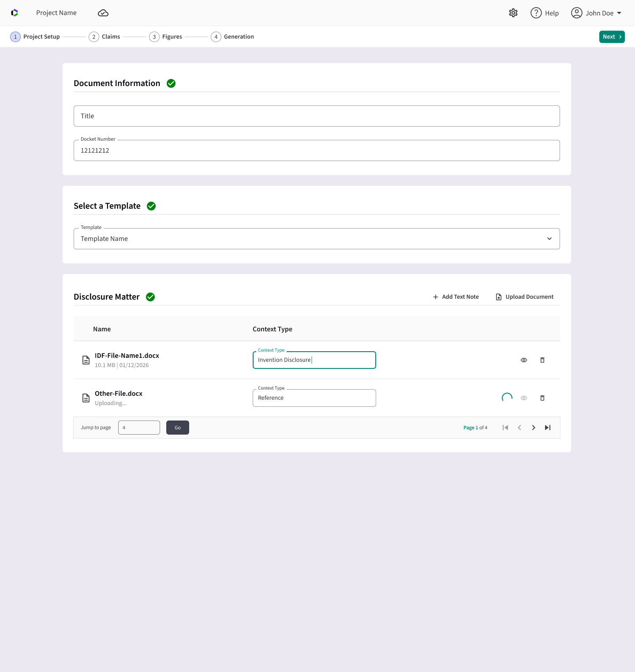The height and width of the screenshot is (672, 635).
Task: Click the Select a Template green check icon
Action: (151, 206)
